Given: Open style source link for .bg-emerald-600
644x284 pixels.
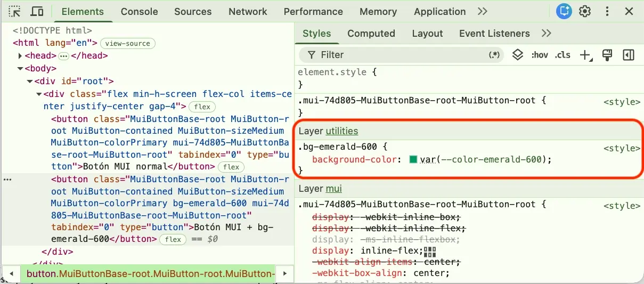Looking at the screenshot, I should [622, 148].
